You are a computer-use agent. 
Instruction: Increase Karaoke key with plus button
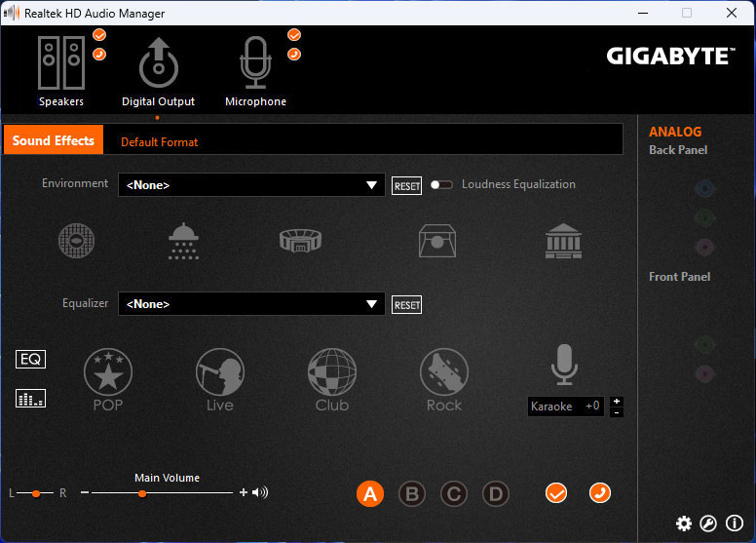pos(617,402)
